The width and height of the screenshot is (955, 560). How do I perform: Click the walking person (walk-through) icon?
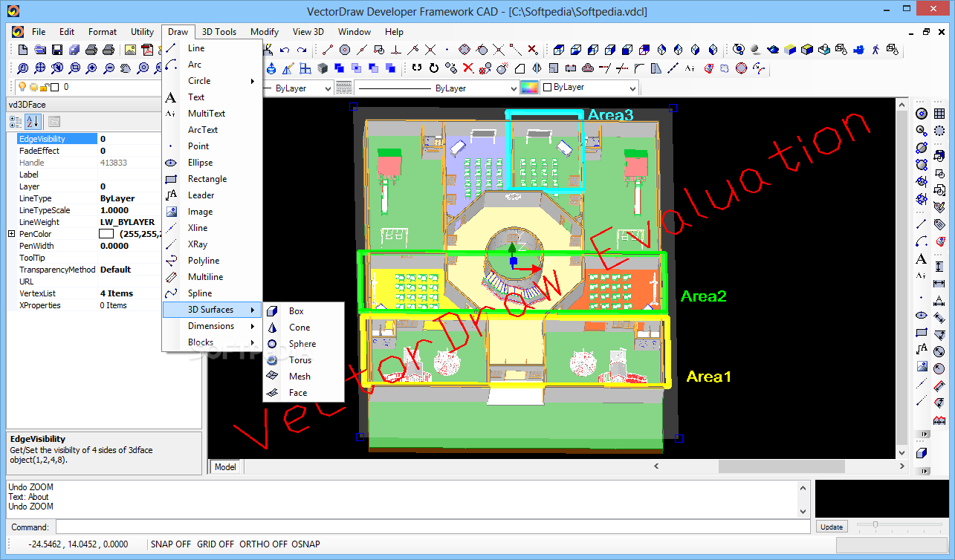click(875, 50)
